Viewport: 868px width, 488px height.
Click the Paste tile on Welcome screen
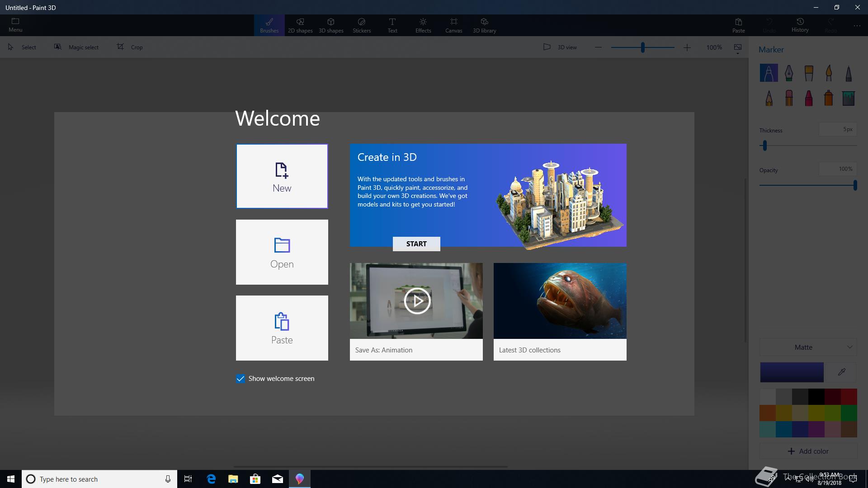tap(282, 328)
